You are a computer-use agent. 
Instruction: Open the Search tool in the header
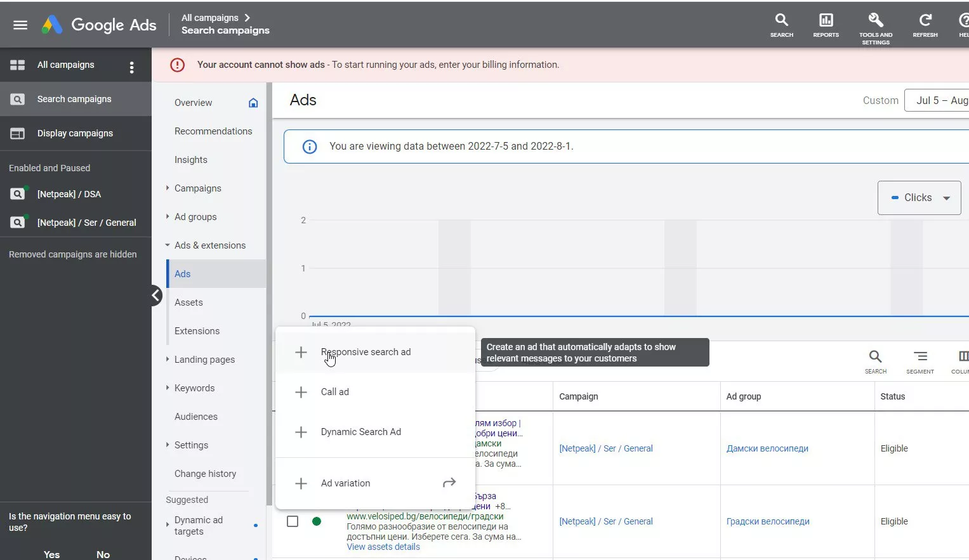782,25
